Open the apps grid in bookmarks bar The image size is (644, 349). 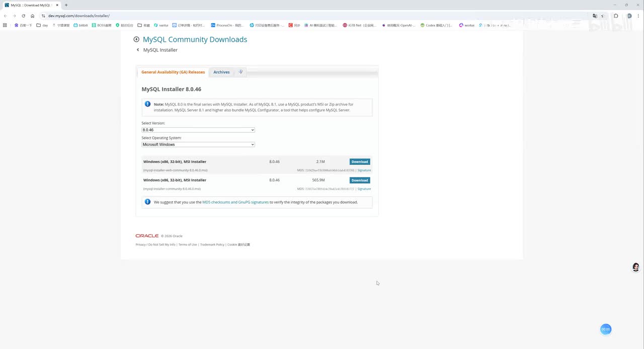coord(5,25)
